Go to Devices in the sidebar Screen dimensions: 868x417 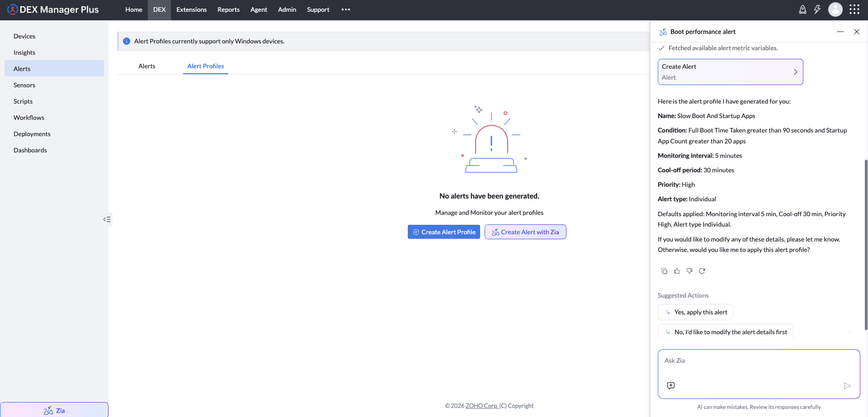pos(54,36)
